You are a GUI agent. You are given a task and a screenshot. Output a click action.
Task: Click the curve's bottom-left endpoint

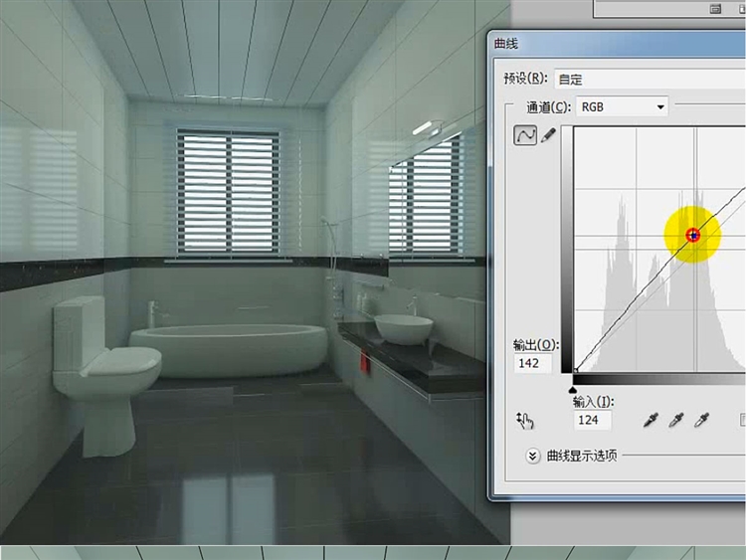tap(575, 370)
